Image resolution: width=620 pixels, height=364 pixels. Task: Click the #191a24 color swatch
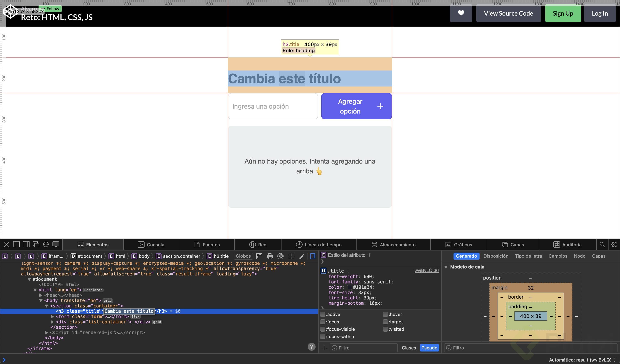[x=350, y=287]
